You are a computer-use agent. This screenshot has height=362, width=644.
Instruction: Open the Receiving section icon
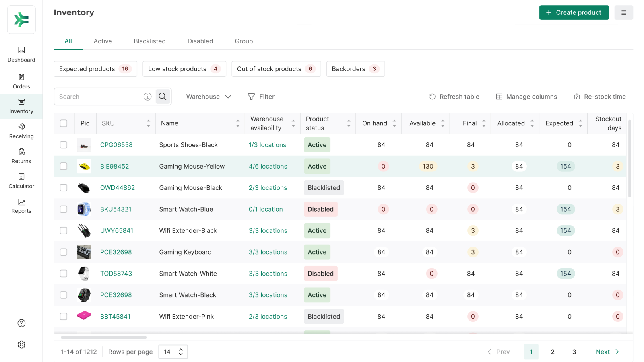(21, 127)
